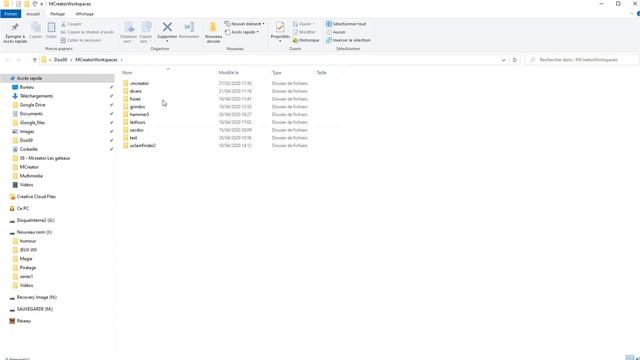Click the Épingler à Accès rapide pin icon
This screenshot has height=360, width=640.
[15, 27]
